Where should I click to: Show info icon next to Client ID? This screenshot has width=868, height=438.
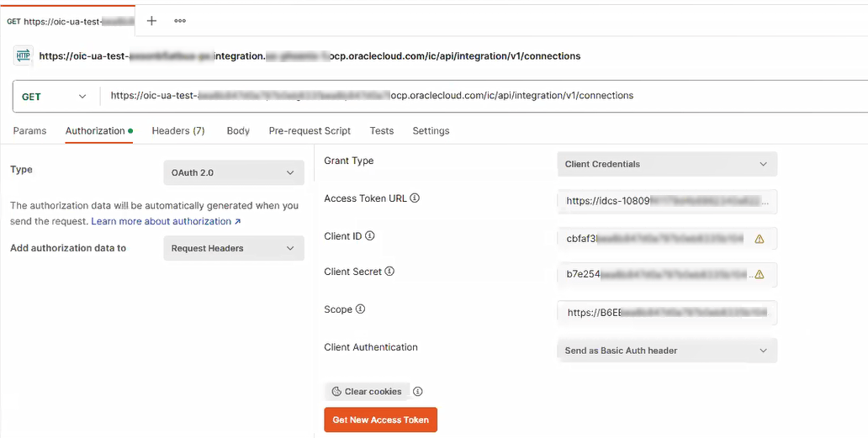pos(370,235)
